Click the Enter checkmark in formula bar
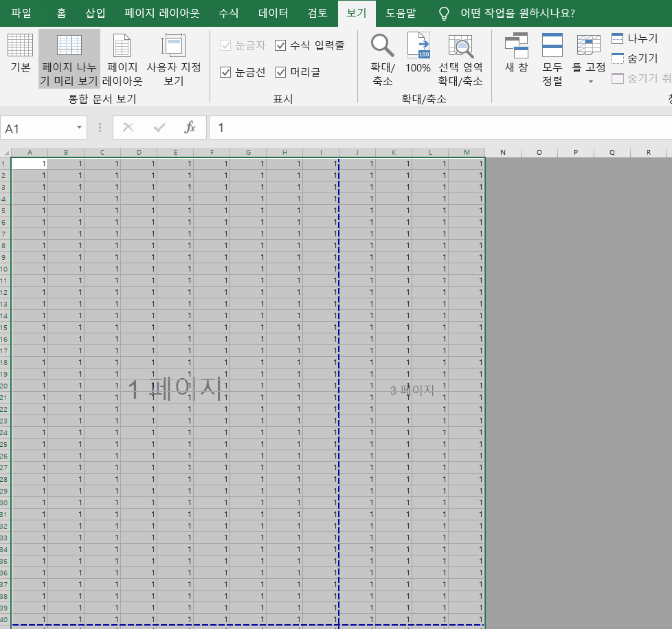This screenshot has width=672, height=629. click(159, 127)
